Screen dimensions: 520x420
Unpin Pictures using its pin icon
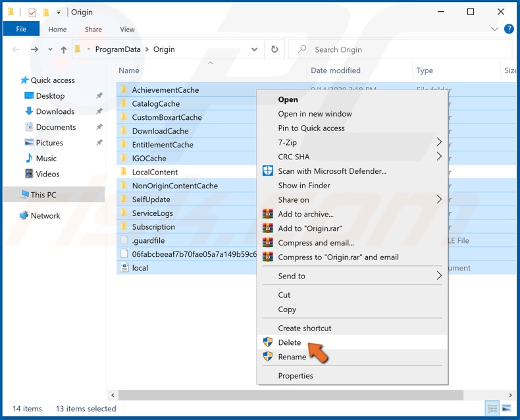(x=99, y=142)
